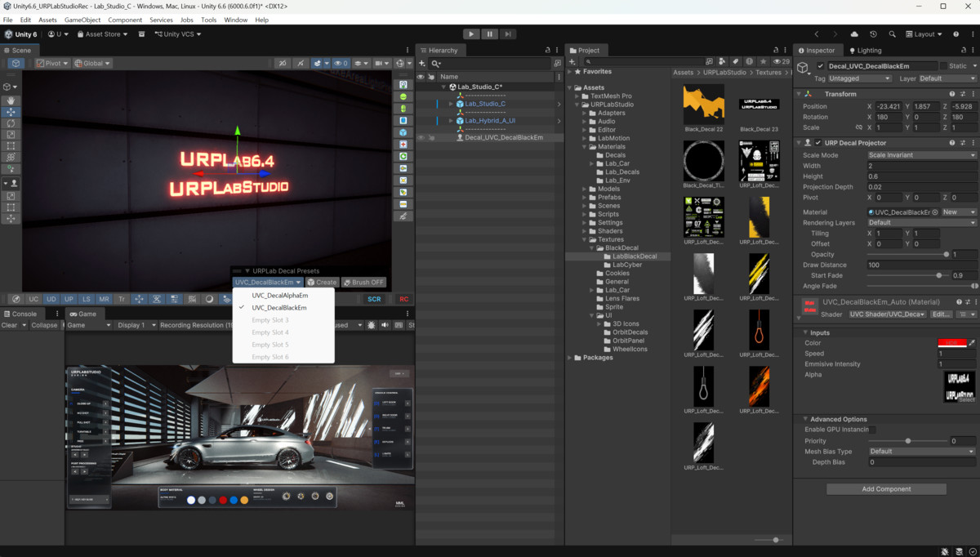Toggle the Static checkbox
980x557 pixels.
pos(943,66)
